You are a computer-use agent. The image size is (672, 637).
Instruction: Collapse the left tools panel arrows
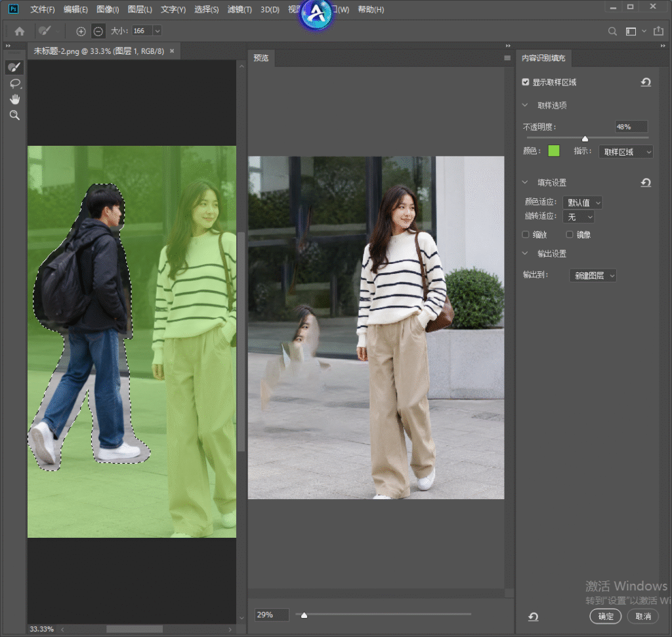8,45
